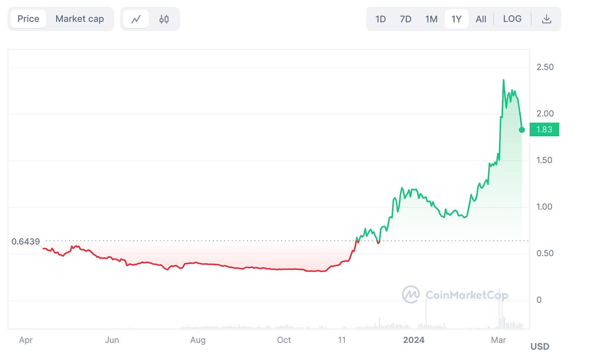Click the Aug x-axis label
591x364 pixels.
pyautogui.click(x=198, y=340)
